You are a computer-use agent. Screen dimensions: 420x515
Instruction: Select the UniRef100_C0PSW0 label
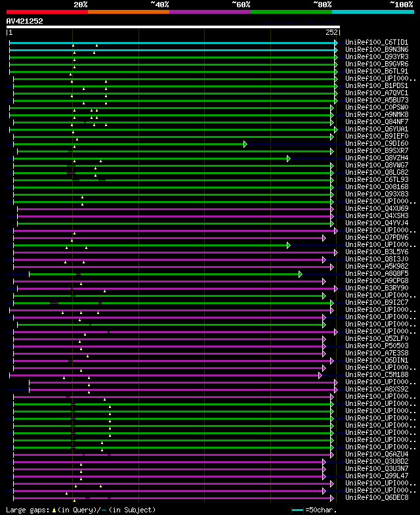377,108
